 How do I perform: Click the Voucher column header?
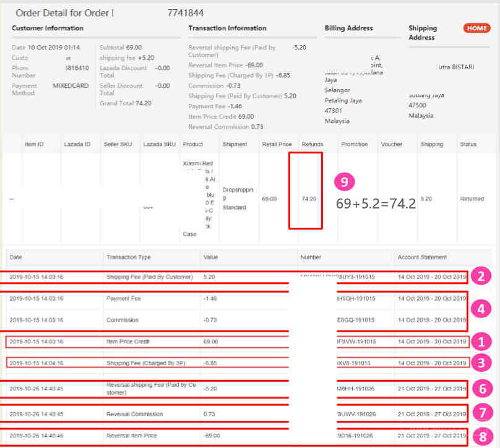click(x=391, y=144)
